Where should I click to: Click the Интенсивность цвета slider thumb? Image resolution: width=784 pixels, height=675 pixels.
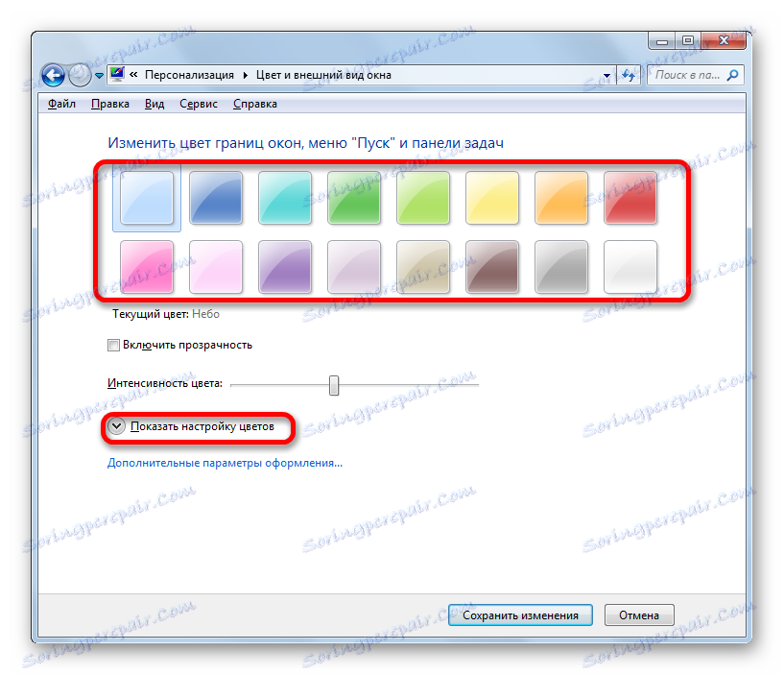(x=334, y=385)
